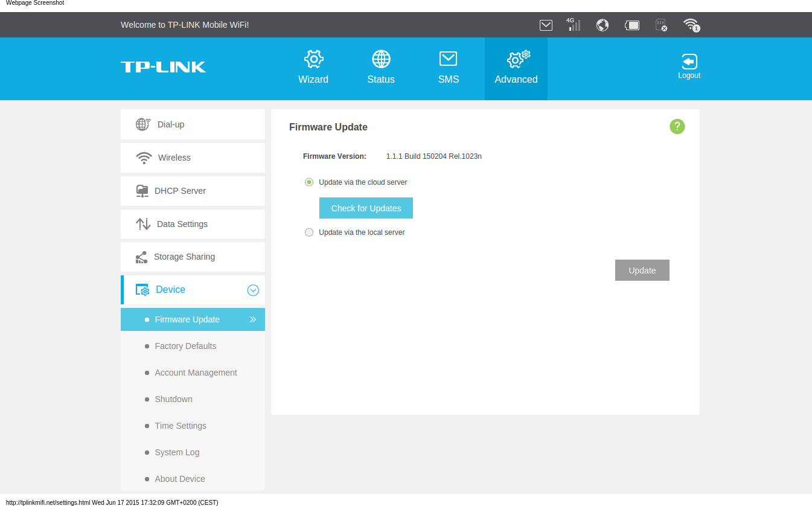Open the Wizard tab

(x=313, y=68)
